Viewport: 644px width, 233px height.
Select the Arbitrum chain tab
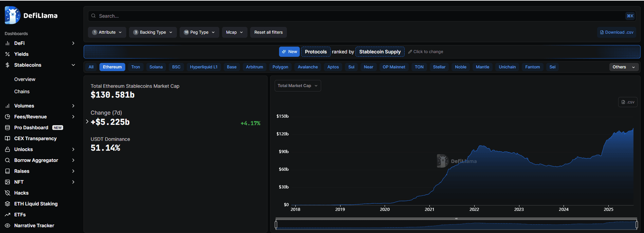coord(255,67)
